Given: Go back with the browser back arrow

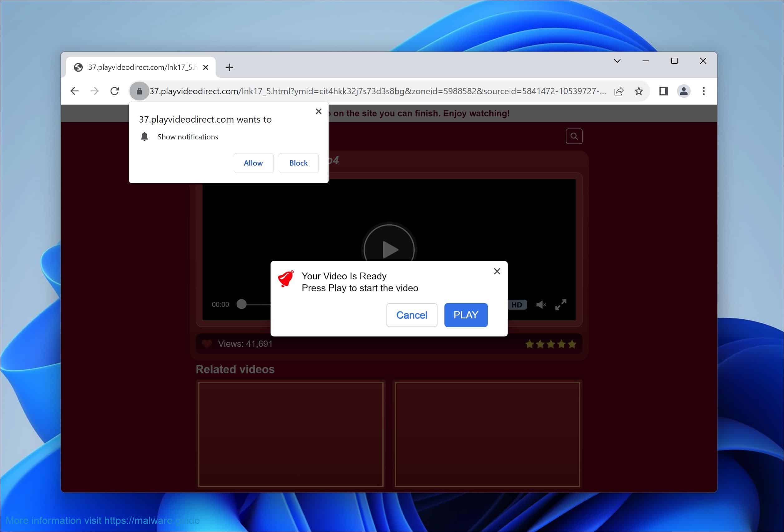Looking at the screenshot, I should (x=75, y=91).
